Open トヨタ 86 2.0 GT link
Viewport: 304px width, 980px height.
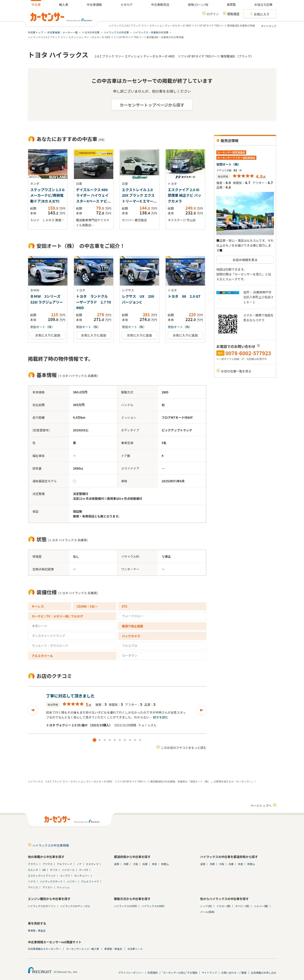(184, 296)
